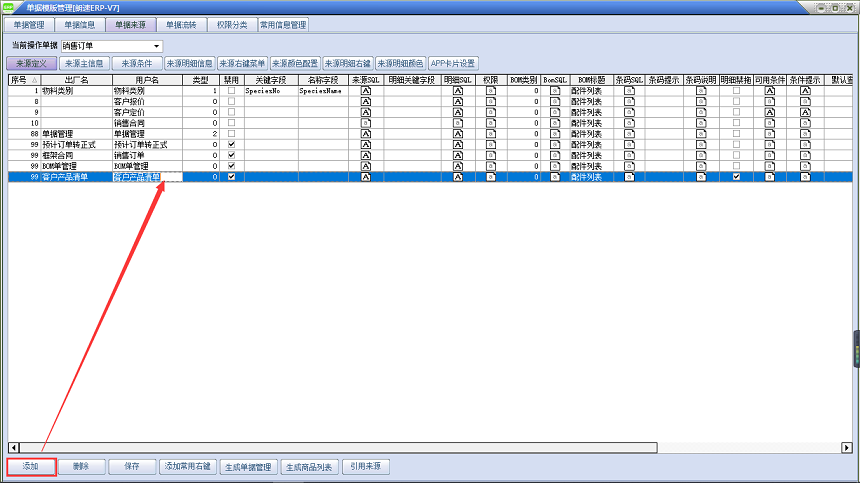Open BomSQL icon for 客户报价 row
Screen dimensions: 860x483
[x=555, y=101]
